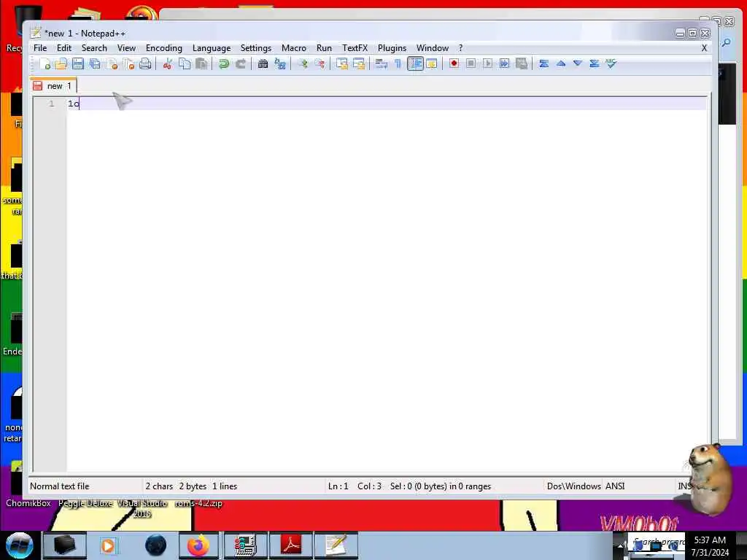Image resolution: width=747 pixels, height=560 pixels.
Task: Click line number 1 in margin
Action: coord(52,104)
